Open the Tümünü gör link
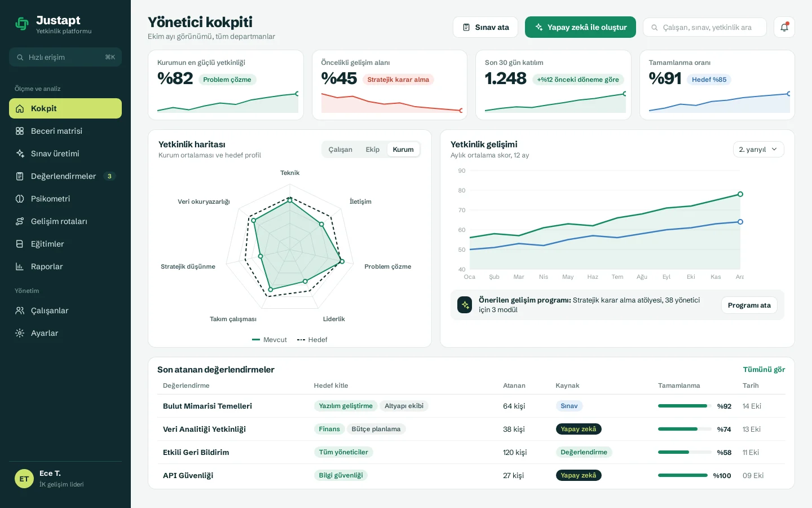Viewport: 812px width, 508px height. 764,370
